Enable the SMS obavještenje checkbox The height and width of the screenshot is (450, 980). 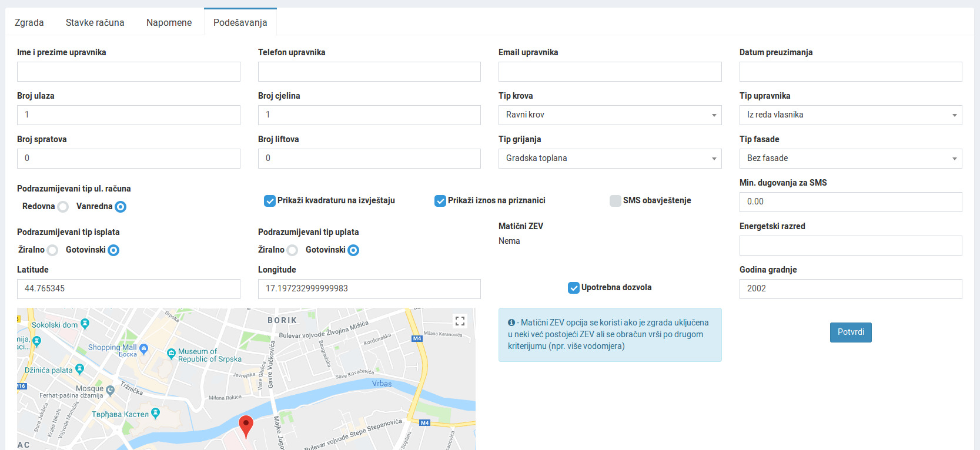[x=615, y=201]
